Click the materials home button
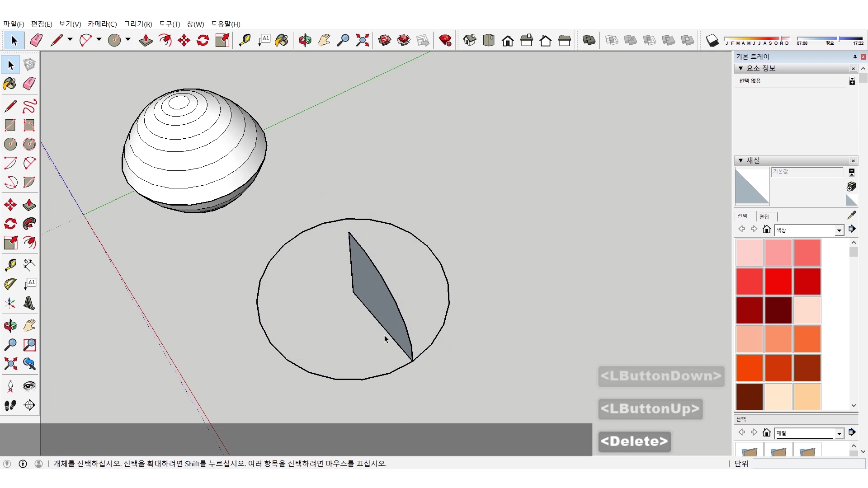The width and height of the screenshot is (868, 488). 766,230
